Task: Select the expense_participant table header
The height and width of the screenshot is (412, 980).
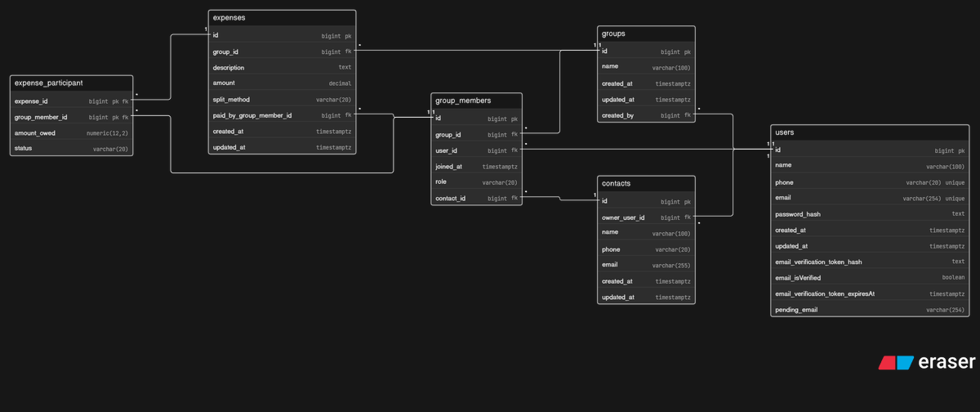Action: click(x=72, y=83)
